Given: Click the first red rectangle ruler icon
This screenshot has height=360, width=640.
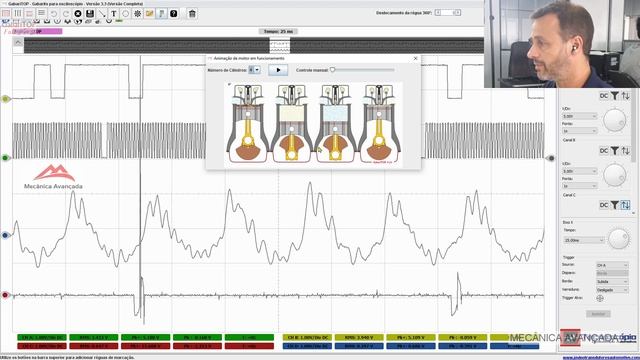Looking at the screenshot, I should pos(6,13).
